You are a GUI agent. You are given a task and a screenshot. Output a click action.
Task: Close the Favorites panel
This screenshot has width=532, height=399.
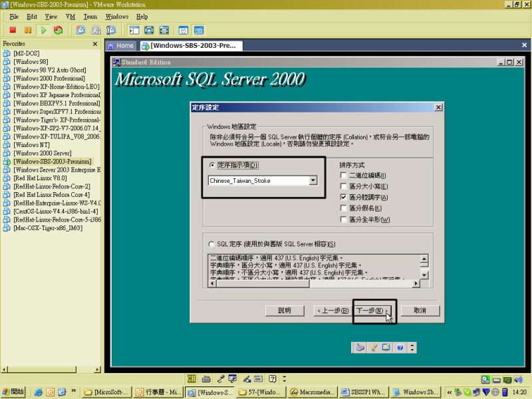(x=95, y=44)
